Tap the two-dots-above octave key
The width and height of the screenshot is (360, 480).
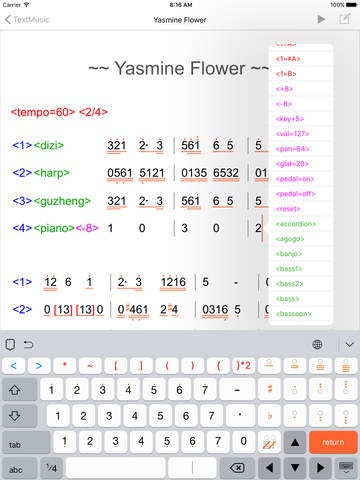click(320, 389)
